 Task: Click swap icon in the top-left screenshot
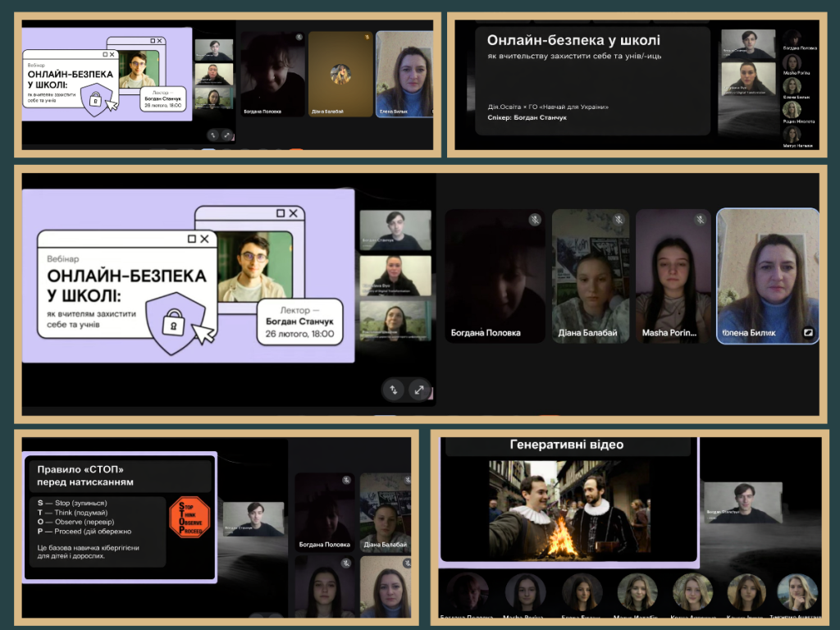(x=213, y=135)
